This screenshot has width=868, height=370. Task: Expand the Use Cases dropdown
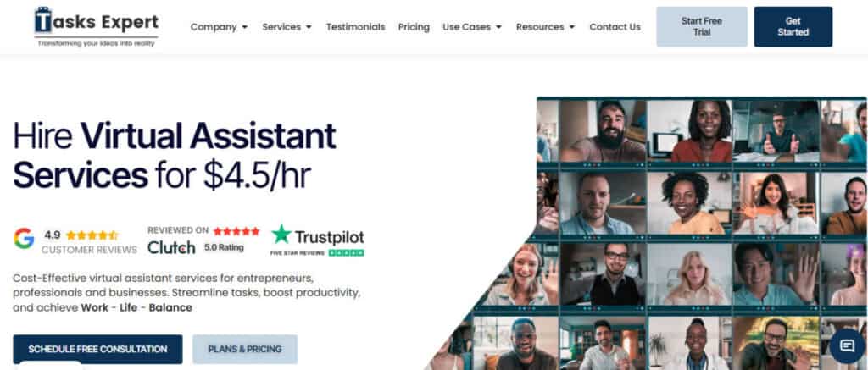tap(472, 26)
